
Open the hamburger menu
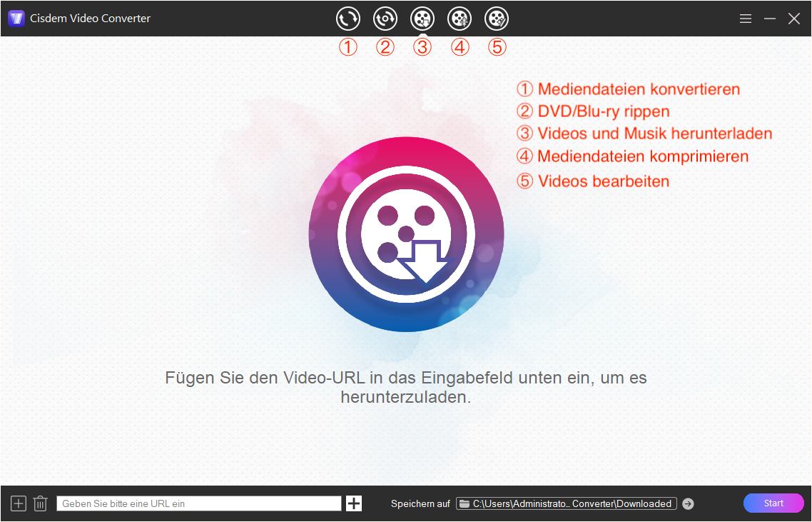pos(745,18)
